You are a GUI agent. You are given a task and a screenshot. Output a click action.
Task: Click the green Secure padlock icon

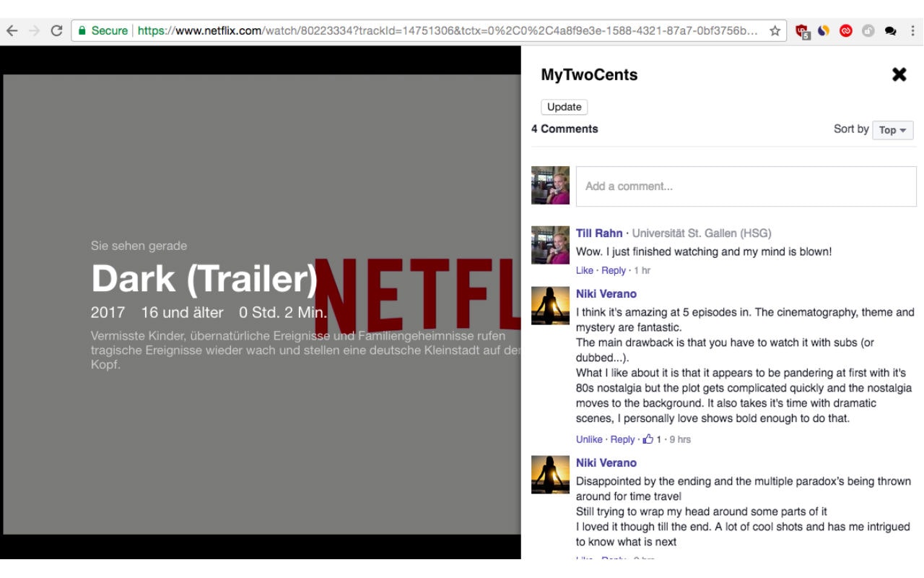point(82,31)
